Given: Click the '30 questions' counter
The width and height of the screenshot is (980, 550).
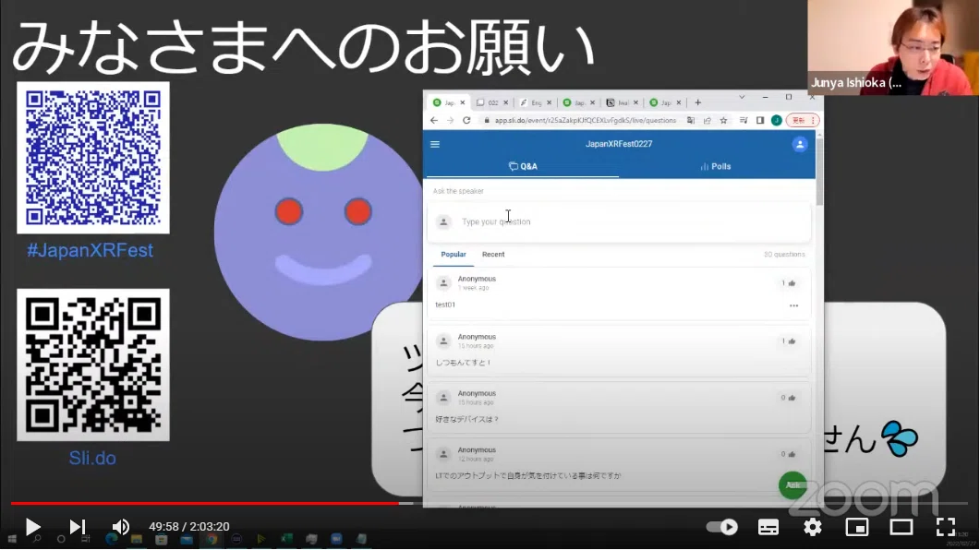Looking at the screenshot, I should (784, 254).
